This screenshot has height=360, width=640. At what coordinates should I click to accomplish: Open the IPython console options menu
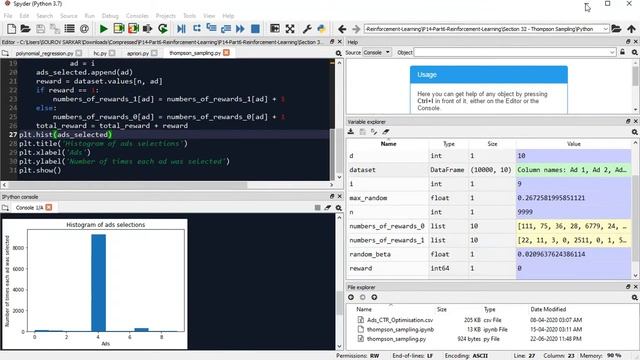point(338,208)
